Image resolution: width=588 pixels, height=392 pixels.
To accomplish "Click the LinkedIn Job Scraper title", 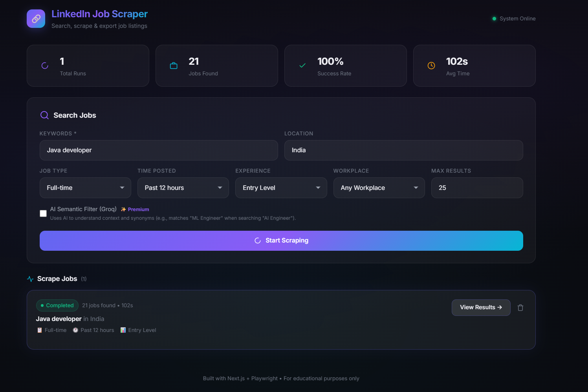I will [x=99, y=14].
